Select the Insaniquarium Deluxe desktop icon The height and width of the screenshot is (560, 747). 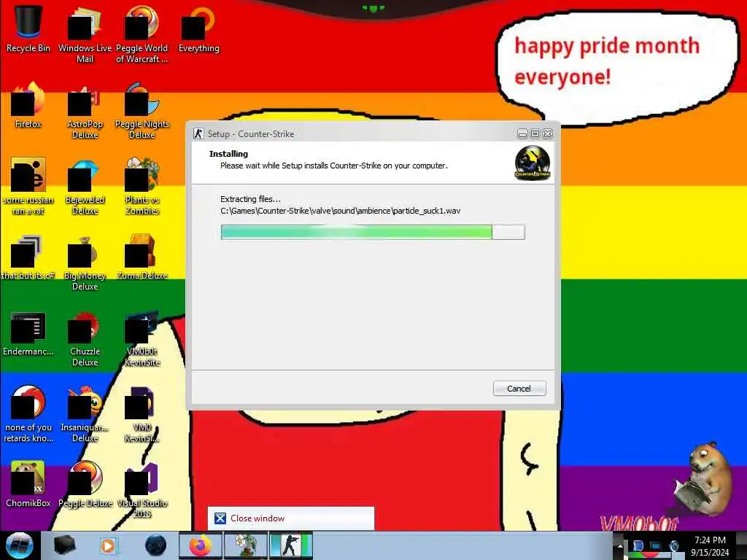pyautogui.click(x=85, y=414)
